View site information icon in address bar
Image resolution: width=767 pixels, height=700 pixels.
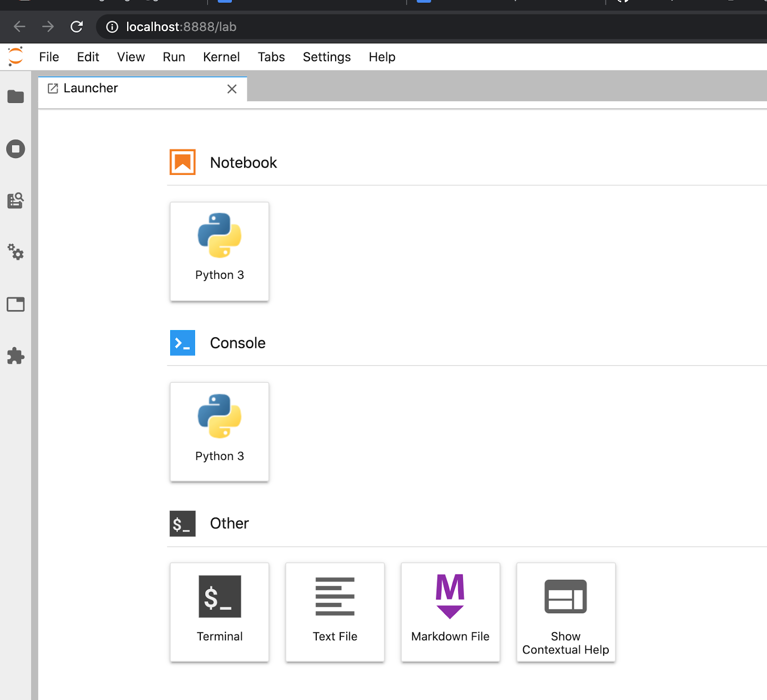112,27
